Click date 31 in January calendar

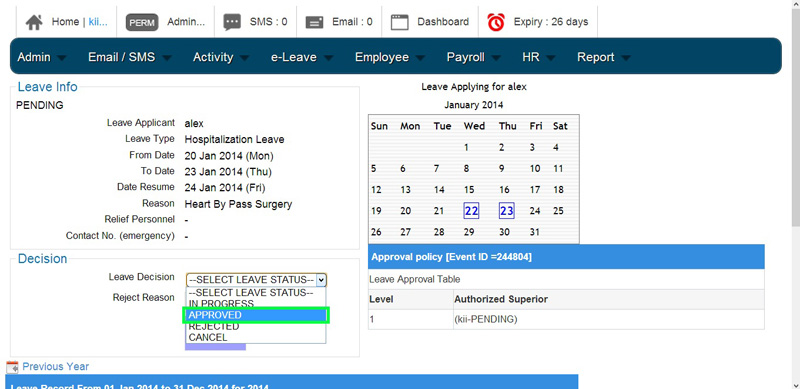[535, 232]
